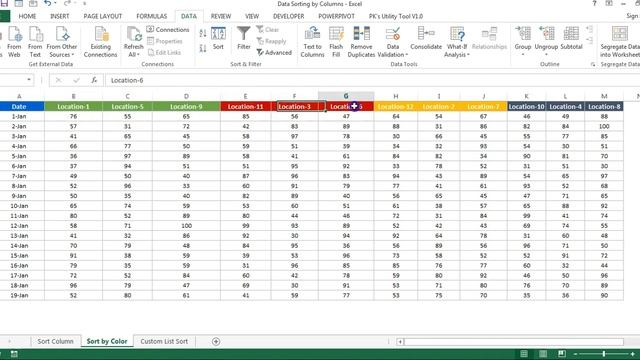
Task: Open the FORMULAS tab
Action: pyautogui.click(x=151, y=16)
